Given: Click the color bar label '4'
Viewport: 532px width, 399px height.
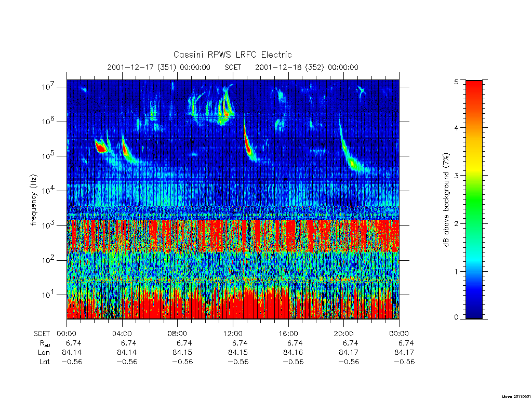Looking at the screenshot, I should coord(456,128).
